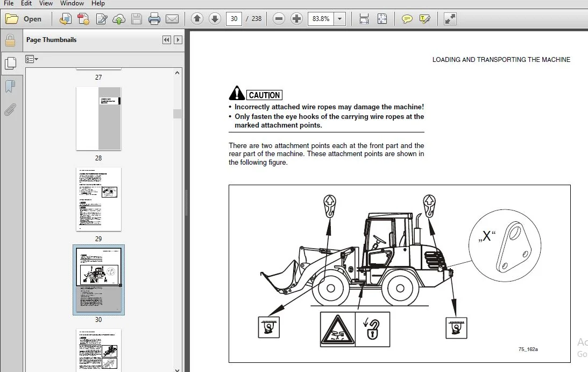Select page 30 thumbnail
This screenshot has height=372, width=588.
pyautogui.click(x=98, y=280)
